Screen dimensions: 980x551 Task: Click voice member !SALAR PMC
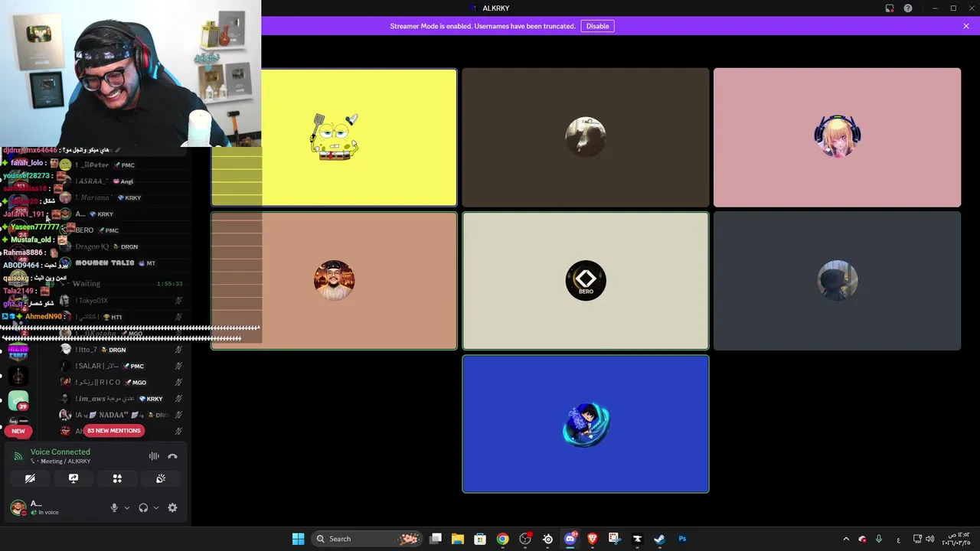(x=122, y=366)
